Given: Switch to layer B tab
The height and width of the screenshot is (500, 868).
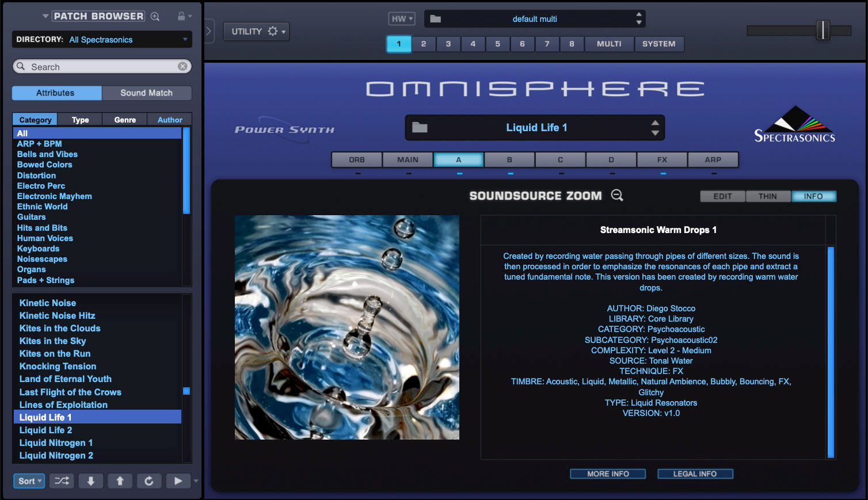Looking at the screenshot, I should tap(509, 159).
